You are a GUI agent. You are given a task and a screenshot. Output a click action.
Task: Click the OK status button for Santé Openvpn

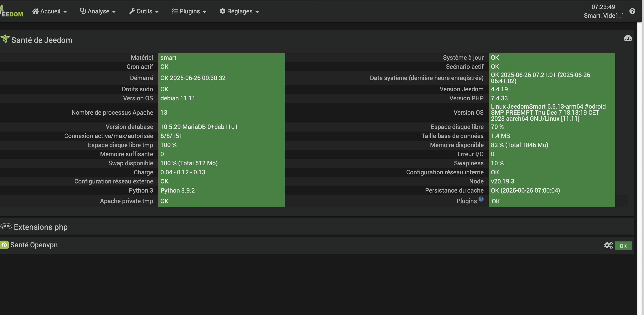click(x=623, y=246)
